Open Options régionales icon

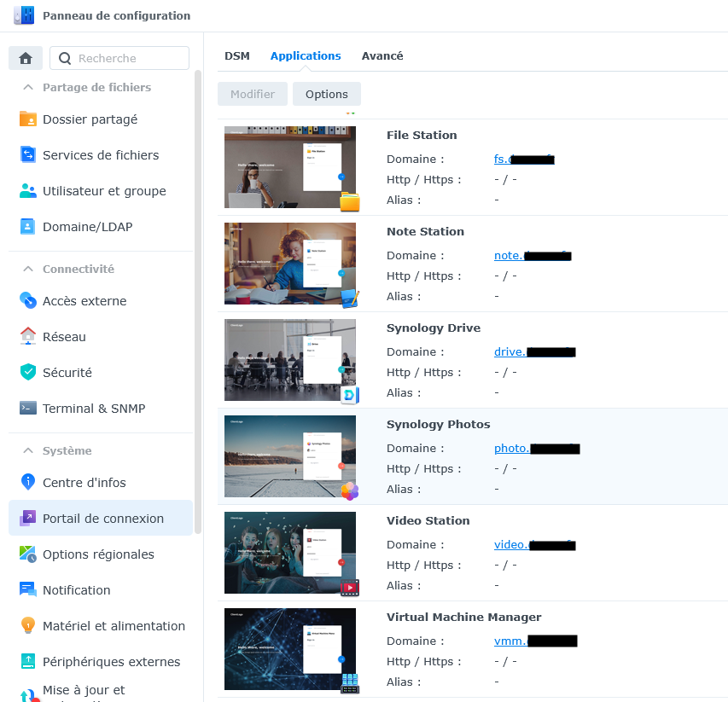click(x=28, y=554)
